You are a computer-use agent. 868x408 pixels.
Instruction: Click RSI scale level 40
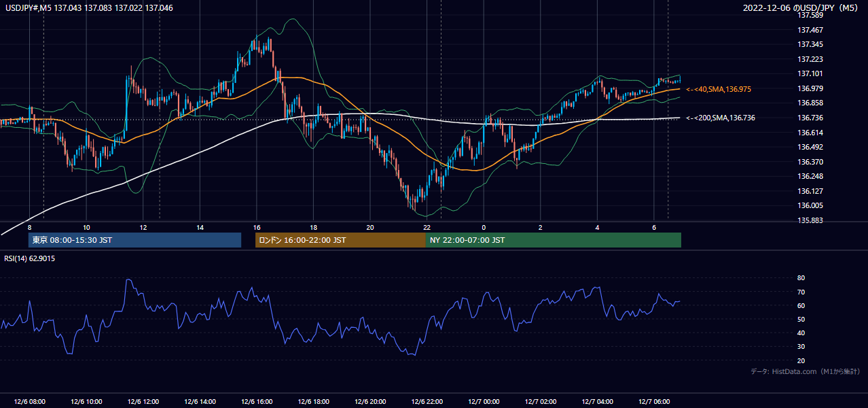[x=801, y=333]
